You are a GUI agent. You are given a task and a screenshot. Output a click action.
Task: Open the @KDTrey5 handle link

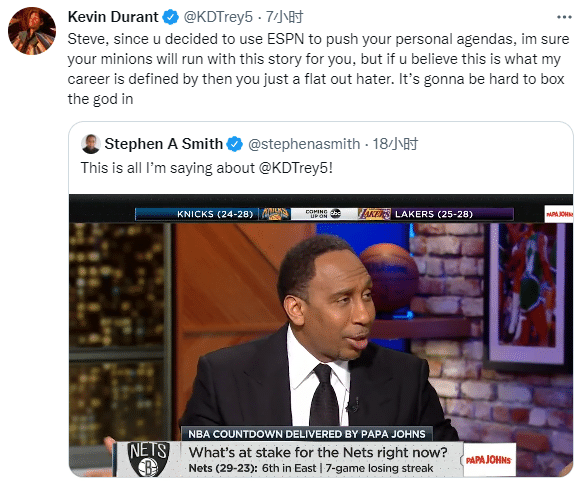pos(218,17)
